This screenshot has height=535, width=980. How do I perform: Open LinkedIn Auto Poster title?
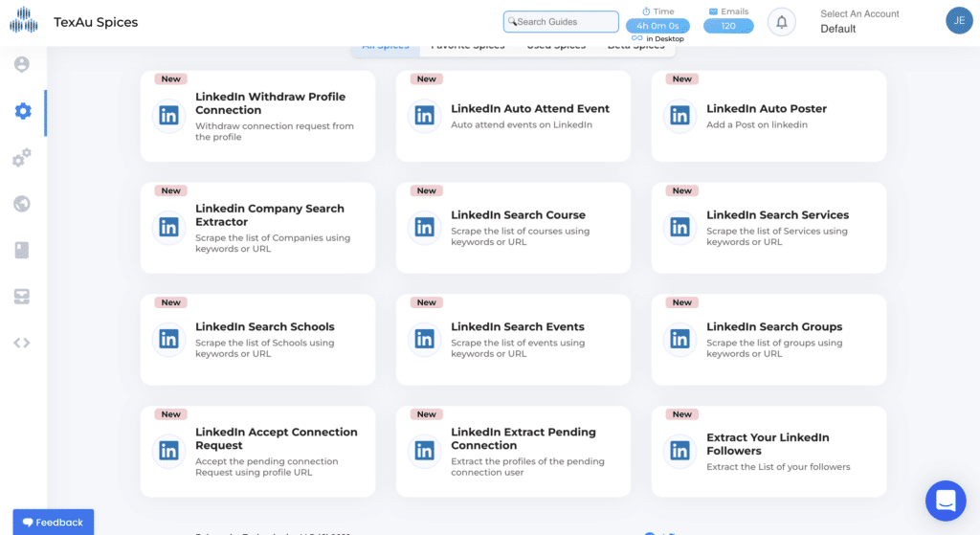tap(767, 108)
